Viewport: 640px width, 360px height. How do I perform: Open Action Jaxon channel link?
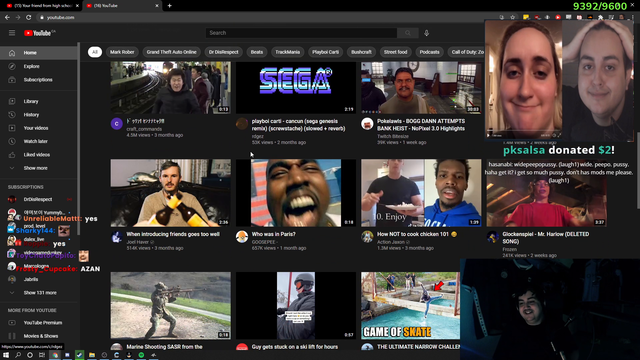(x=391, y=242)
